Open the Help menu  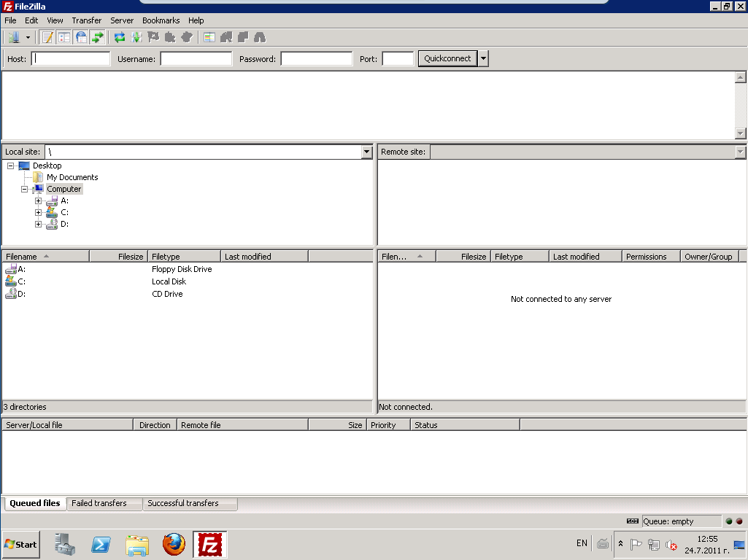pyautogui.click(x=196, y=20)
